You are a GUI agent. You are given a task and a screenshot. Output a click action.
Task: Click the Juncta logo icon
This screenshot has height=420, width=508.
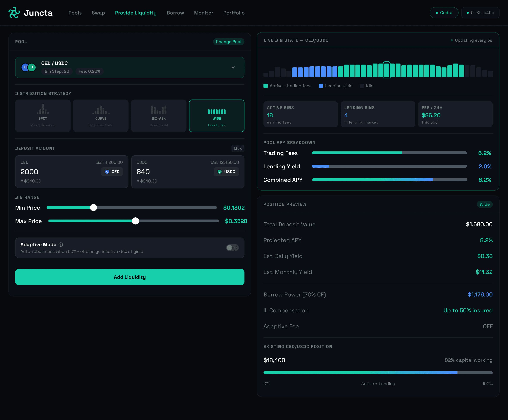14,13
